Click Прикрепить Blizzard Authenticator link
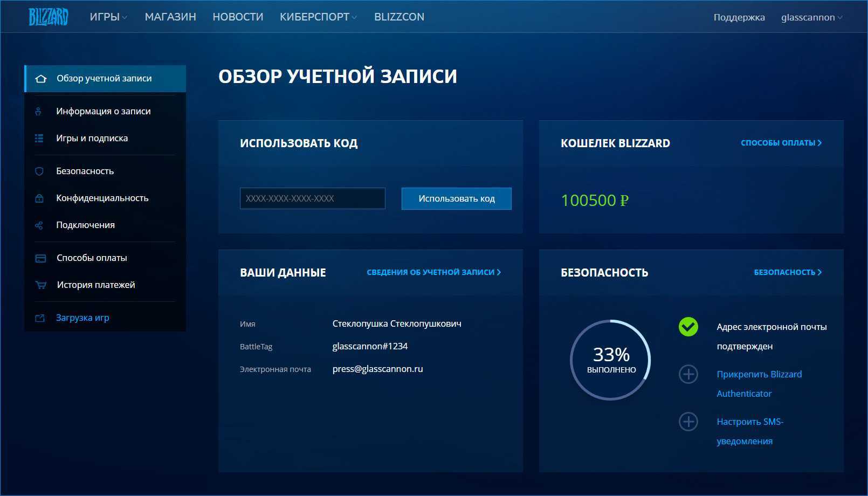868x496 pixels. [x=759, y=384]
